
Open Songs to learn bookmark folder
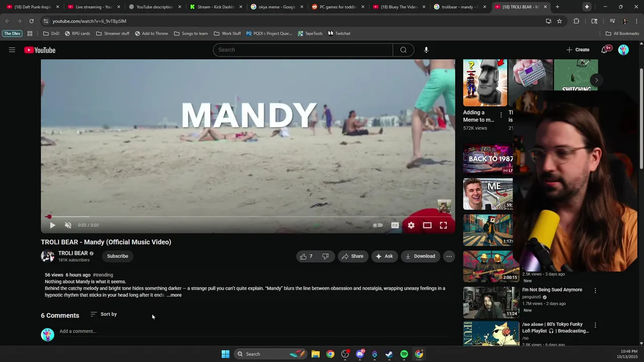191,34
